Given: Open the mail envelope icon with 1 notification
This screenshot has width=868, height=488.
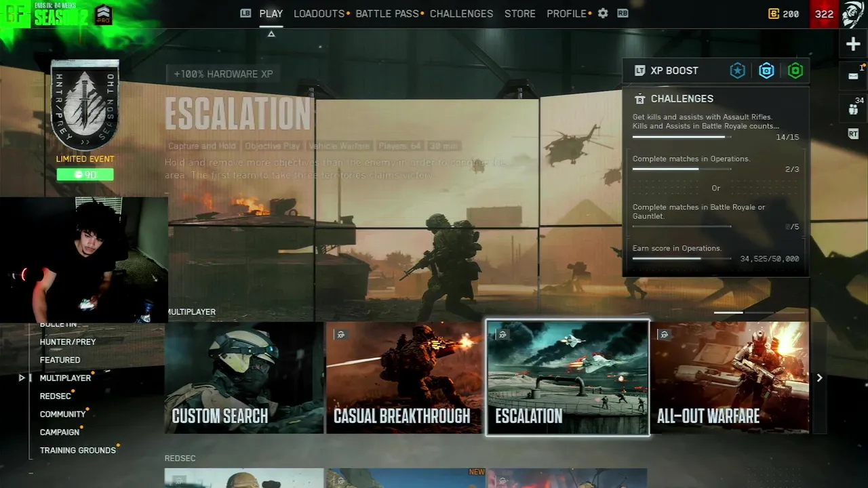Looking at the screenshot, I should pyautogui.click(x=853, y=76).
